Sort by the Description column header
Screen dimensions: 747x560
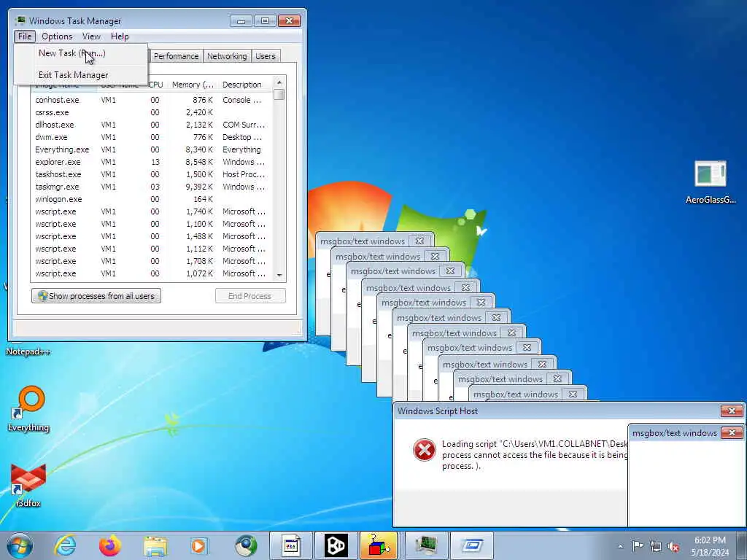click(246, 85)
